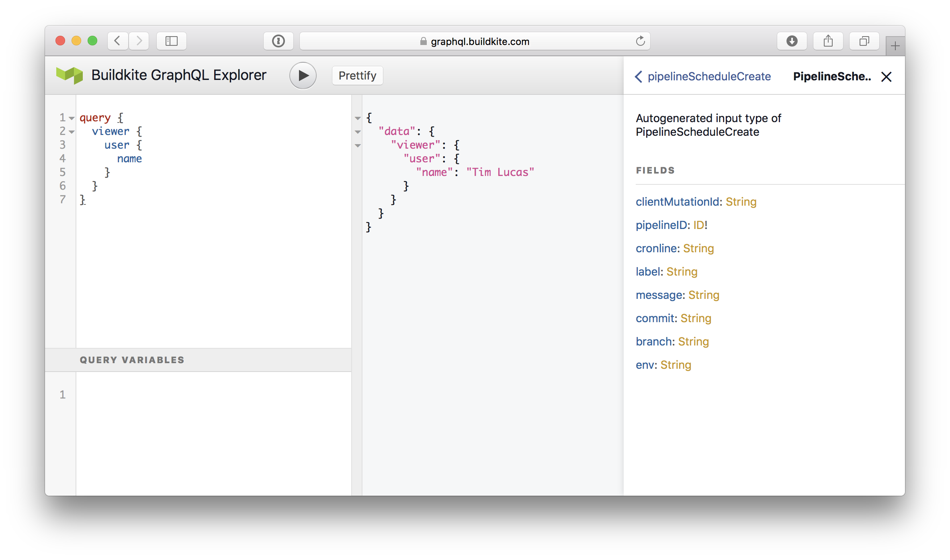Viewport: 950px width, 560px height.
Task: Open String type of label field
Action: click(682, 272)
